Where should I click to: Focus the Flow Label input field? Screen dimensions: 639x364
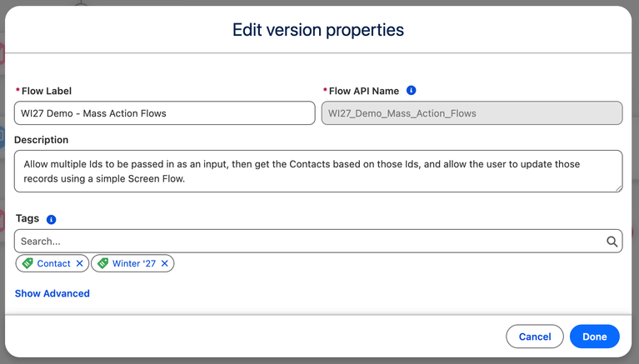[x=165, y=113]
